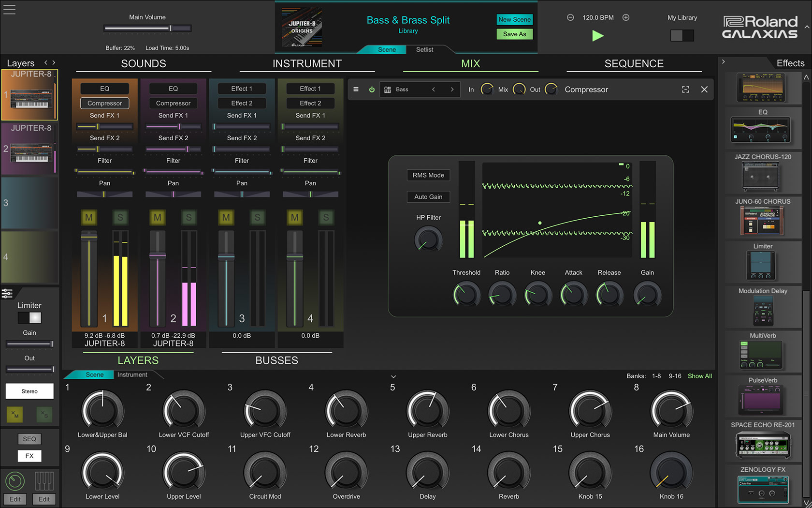The height and width of the screenshot is (508, 812).
Task: Toggle the My Library switch
Action: pos(682,35)
